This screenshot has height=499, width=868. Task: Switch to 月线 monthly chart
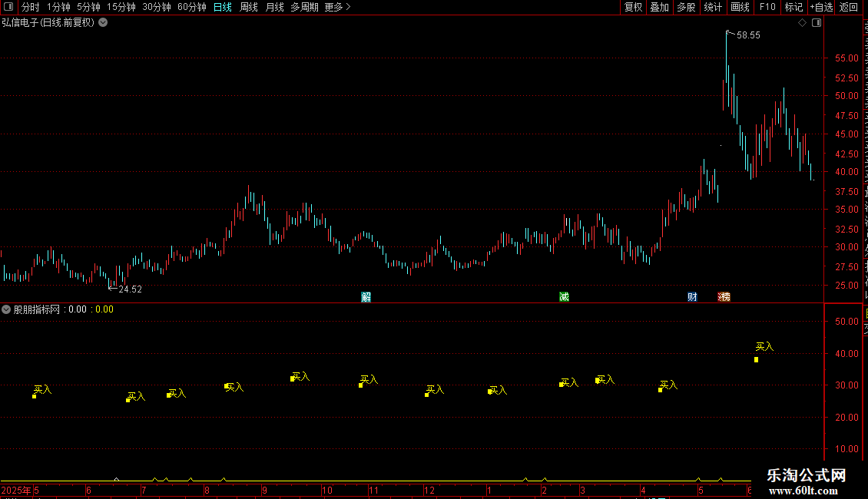[x=274, y=7]
